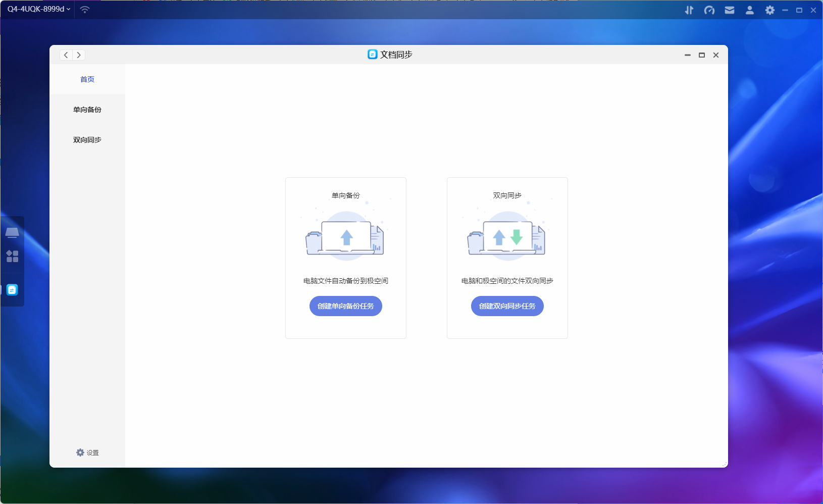The image size is (823, 504).
Task: Click the Wi-Fi status icon
Action: coord(85,10)
